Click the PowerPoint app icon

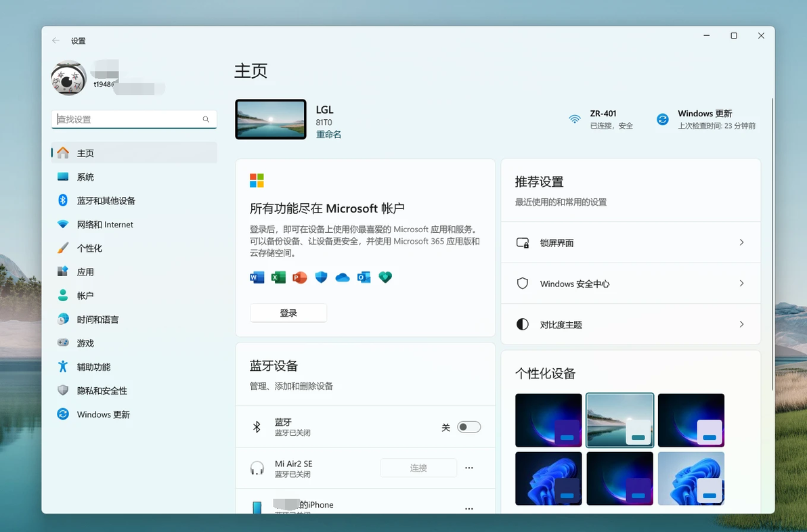299,278
